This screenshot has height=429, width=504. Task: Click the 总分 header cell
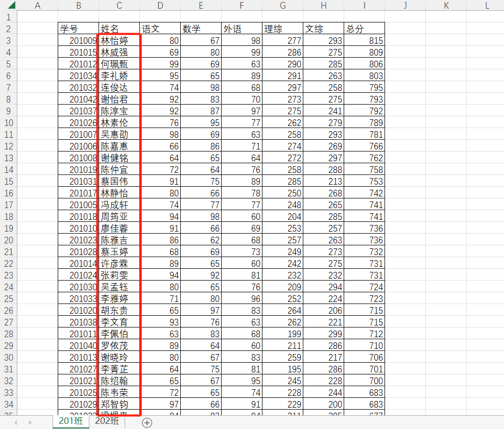click(364, 29)
